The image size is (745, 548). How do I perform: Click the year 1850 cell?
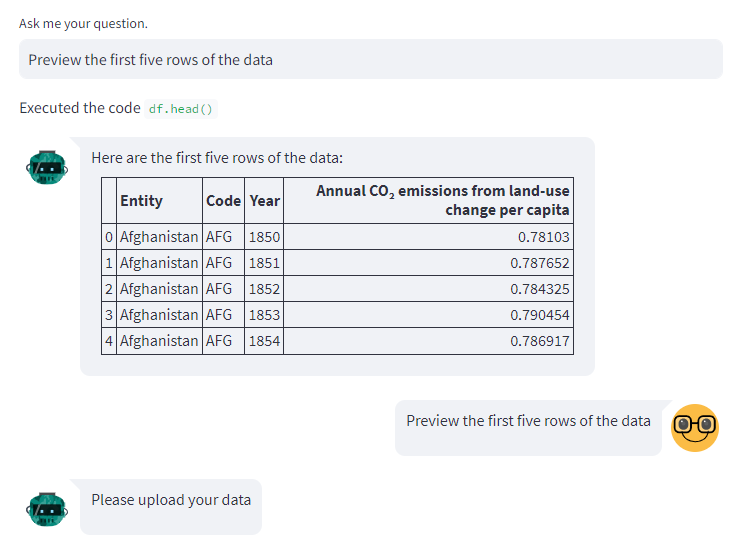click(x=265, y=237)
